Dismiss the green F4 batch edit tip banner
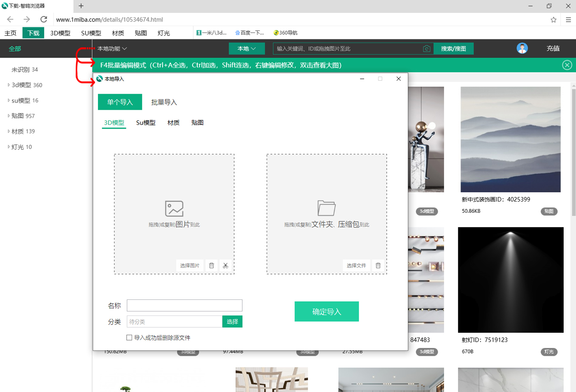 567,65
